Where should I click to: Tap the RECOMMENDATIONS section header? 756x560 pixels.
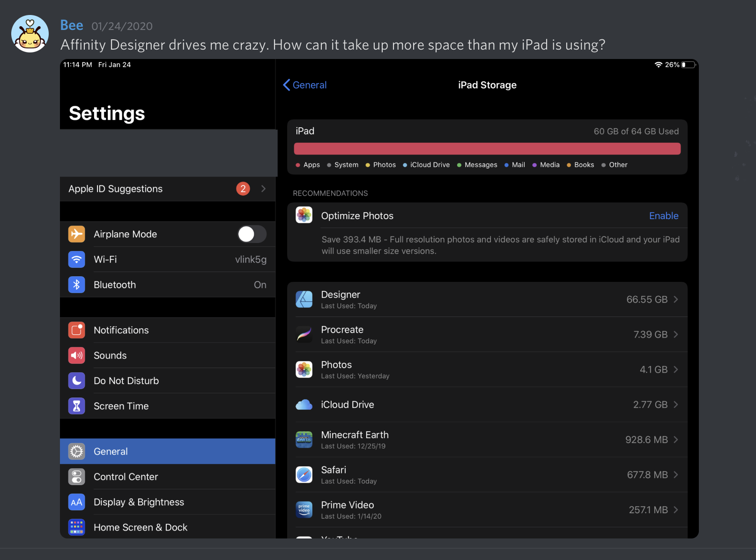330,193
